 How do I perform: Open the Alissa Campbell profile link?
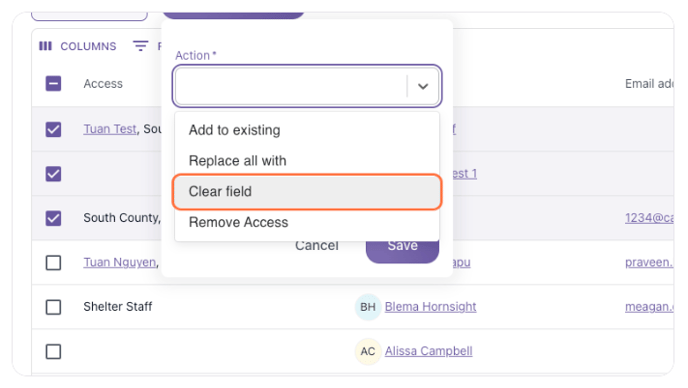[429, 351]
